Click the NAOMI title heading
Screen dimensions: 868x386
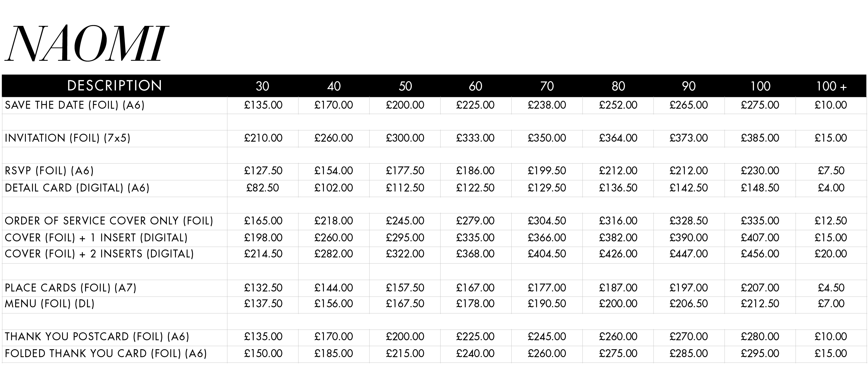click(86, 43)
